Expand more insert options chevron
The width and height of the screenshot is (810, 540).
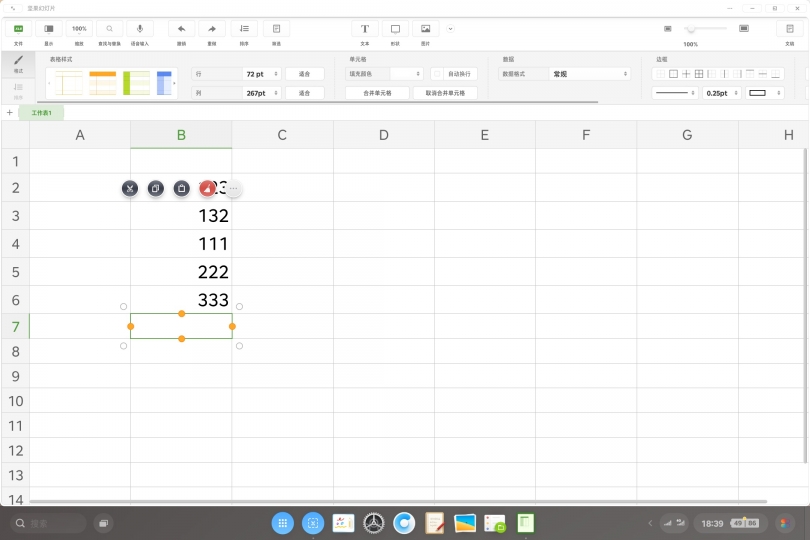coord(450,29)
